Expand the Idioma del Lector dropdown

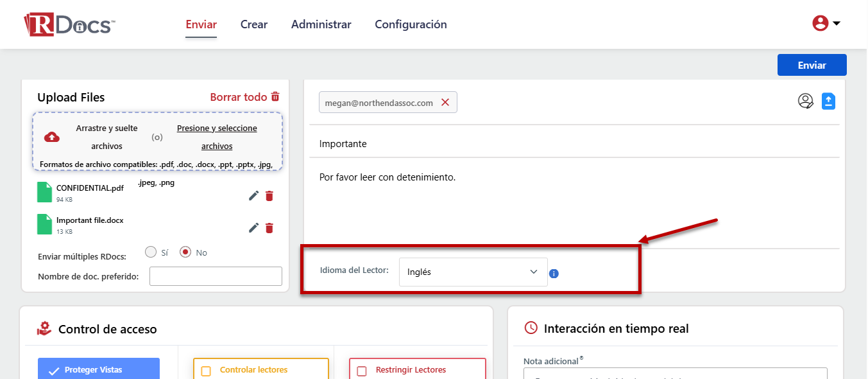click(x=473, y=272)
